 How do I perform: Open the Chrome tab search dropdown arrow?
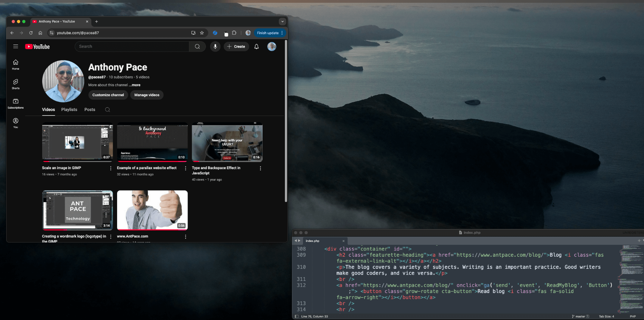click(282, 21)
